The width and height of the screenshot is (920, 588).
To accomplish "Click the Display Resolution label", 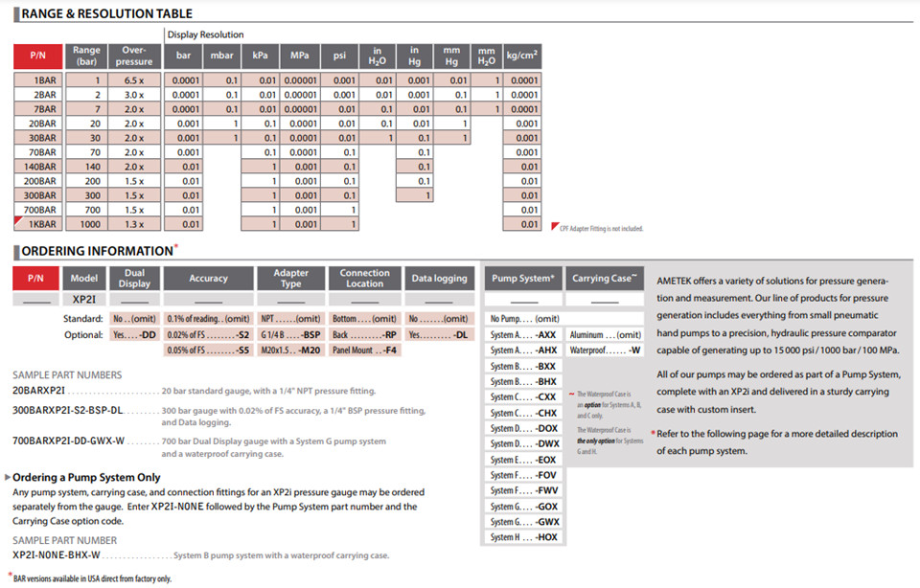I will pos(205,34).
